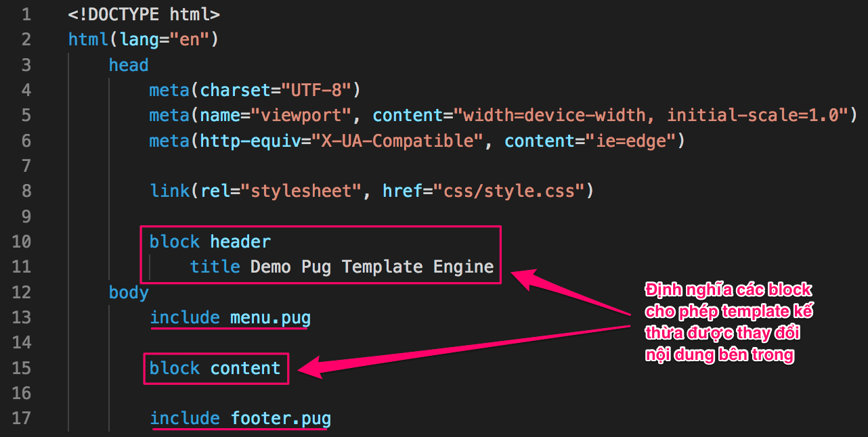The height and width of the screenshot is (437, 868).
Task: Click the "Demo Pug Template Engine" title text
Action: pyautogui.click(x=372, y=267)
